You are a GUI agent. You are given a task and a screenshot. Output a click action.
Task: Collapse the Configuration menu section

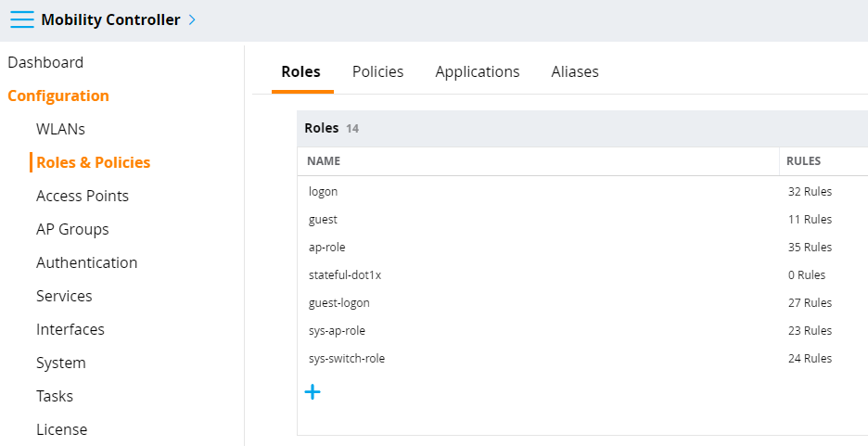click(58, 96)
